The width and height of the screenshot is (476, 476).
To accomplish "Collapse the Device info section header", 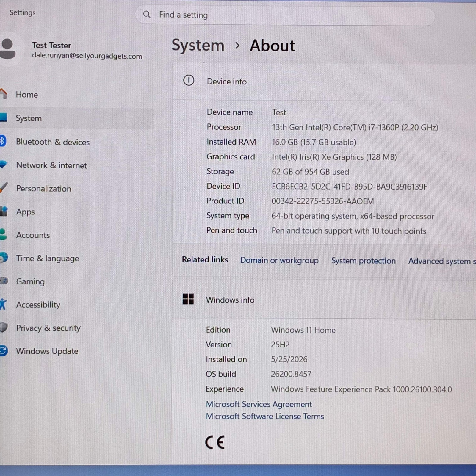I will (x=324, y=81).
